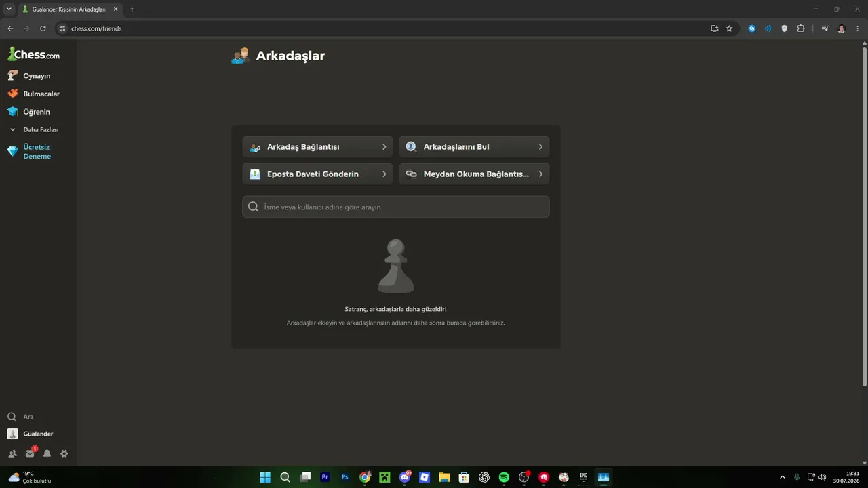868x488 pixels.
Task: Open the blue sound-waves extension
Action: point(768,28)
